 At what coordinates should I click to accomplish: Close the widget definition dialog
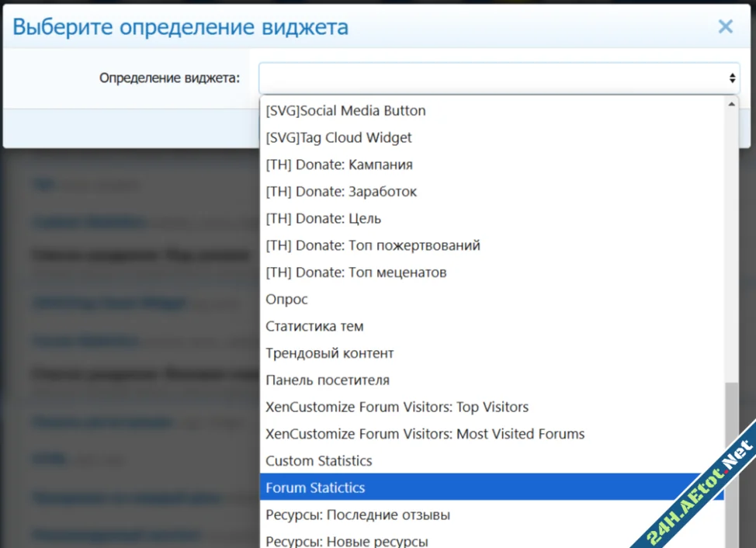pyautogui.click(x=725, y=27)
